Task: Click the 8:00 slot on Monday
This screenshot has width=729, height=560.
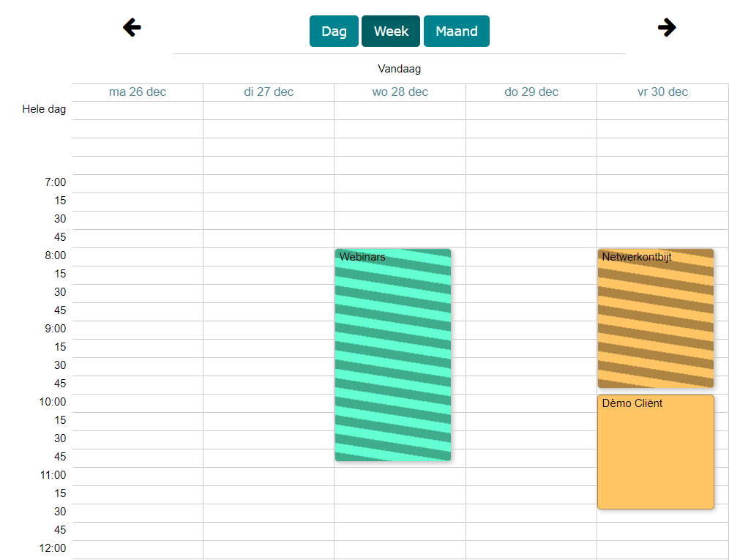Action: click(138, 257)
